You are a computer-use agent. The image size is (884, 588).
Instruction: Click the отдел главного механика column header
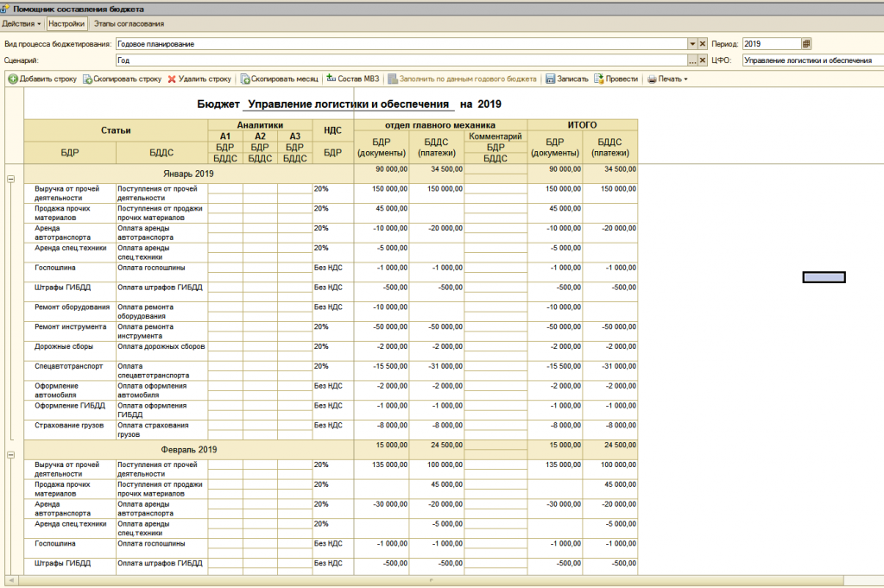(x=440, y=125)
